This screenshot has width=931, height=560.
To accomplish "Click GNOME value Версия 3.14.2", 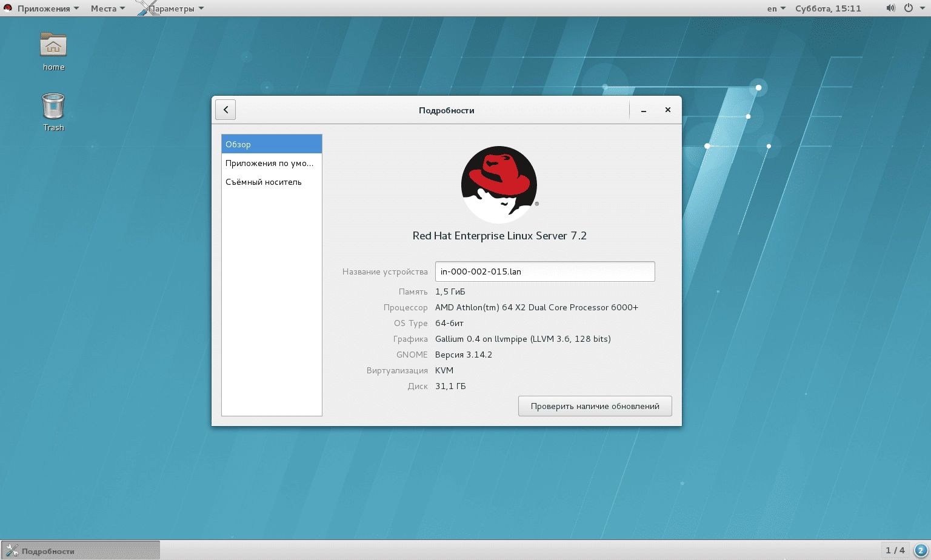I will pyautogui.click(x=464, y=355).
